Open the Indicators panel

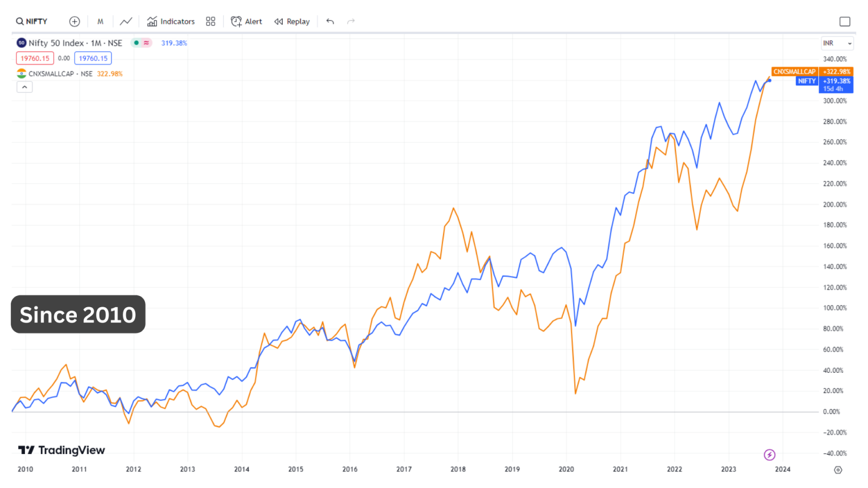point(171,21)
